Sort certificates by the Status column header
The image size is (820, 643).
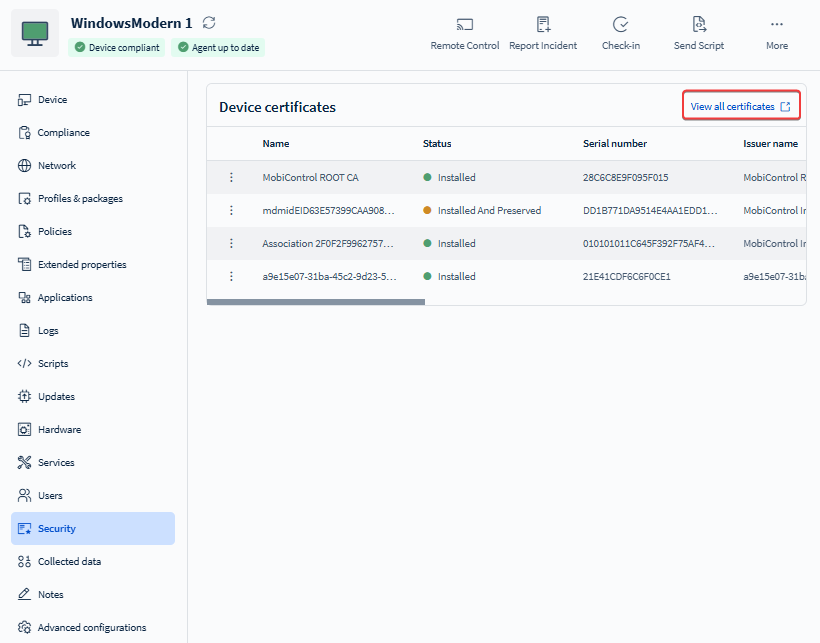click(x=437, y=144)
